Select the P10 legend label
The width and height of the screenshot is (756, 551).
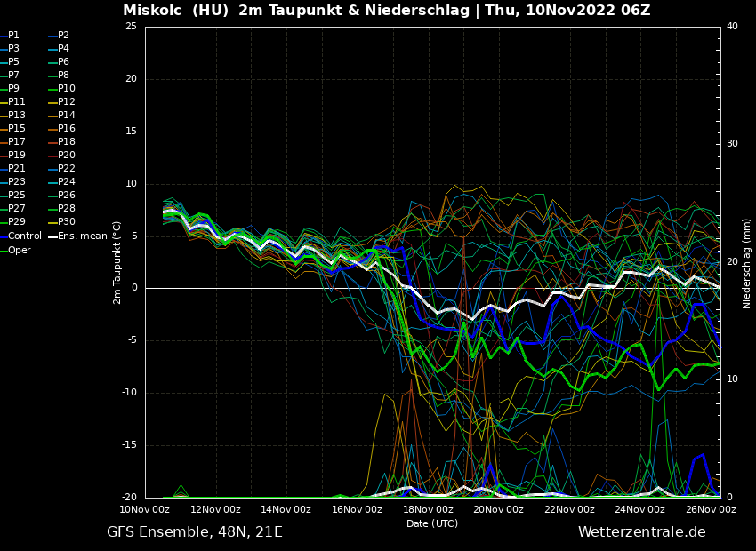click(67, 89)
